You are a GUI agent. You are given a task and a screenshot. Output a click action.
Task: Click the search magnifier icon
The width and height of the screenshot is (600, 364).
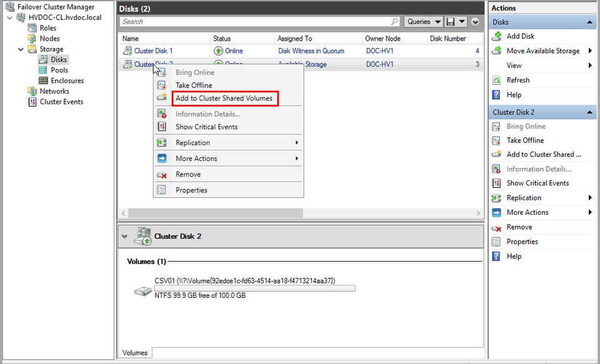click(394, 22)
